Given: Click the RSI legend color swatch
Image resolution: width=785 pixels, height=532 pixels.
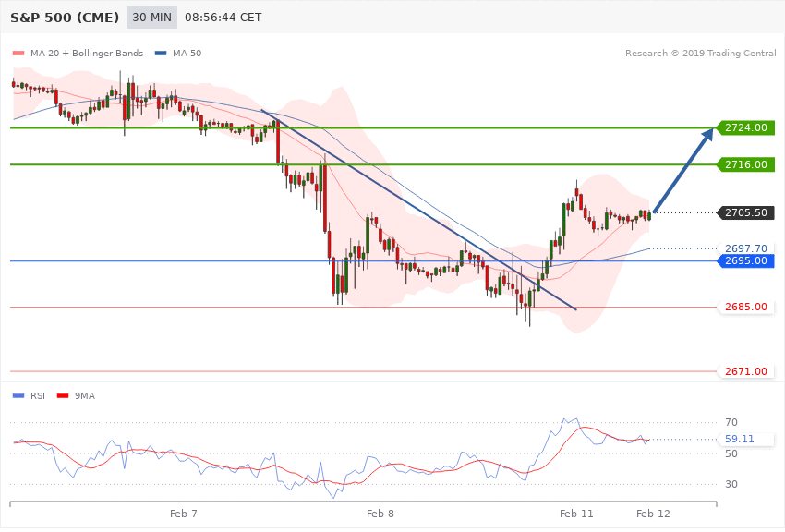Looking at the screenshot, I should (x=18, y=396).
